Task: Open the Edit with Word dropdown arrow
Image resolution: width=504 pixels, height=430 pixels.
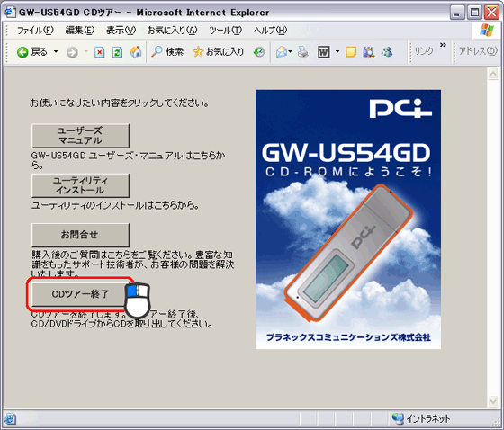Action: coord(337,51)
